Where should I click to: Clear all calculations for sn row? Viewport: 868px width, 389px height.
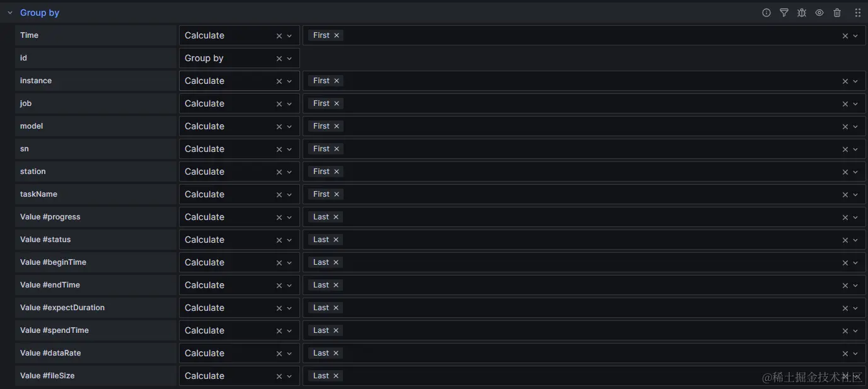(845, 149)
